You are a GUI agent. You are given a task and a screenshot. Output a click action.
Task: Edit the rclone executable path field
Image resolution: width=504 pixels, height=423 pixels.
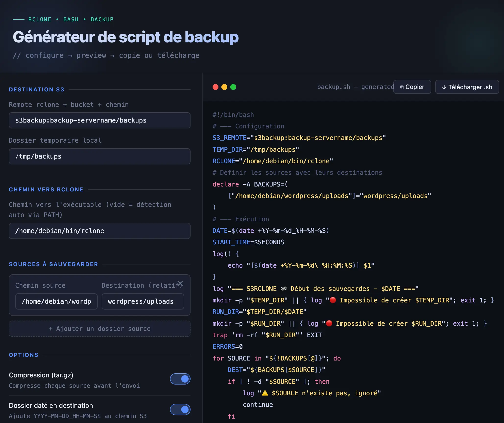pos(100,231)
